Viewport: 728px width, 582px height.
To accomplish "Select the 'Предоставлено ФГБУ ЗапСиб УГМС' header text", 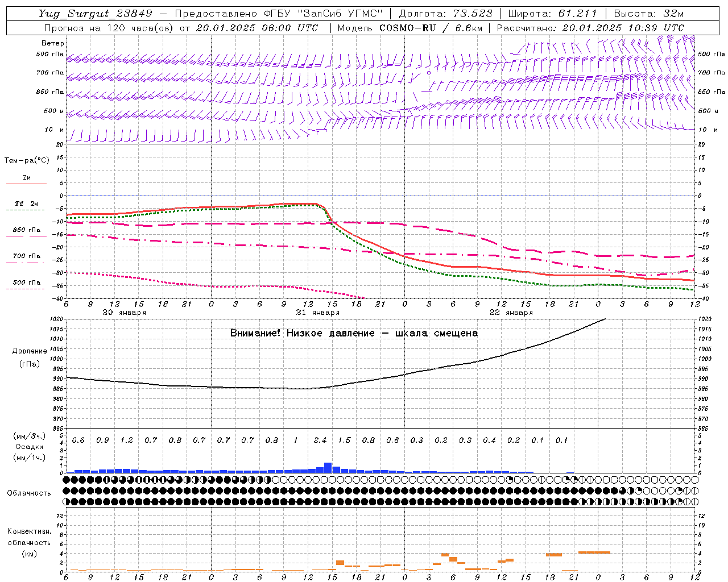I will (x=279, y=14).
